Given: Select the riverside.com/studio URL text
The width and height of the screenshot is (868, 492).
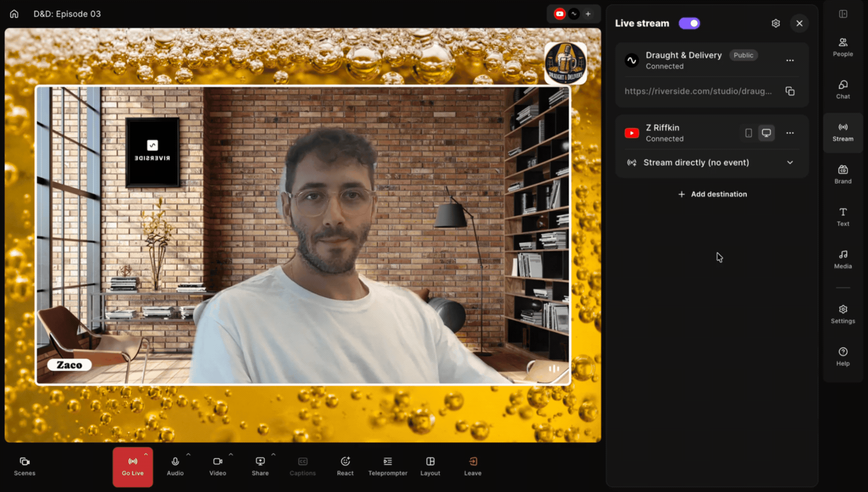Looking at the screenshot, I should click(x=698, y=91).
